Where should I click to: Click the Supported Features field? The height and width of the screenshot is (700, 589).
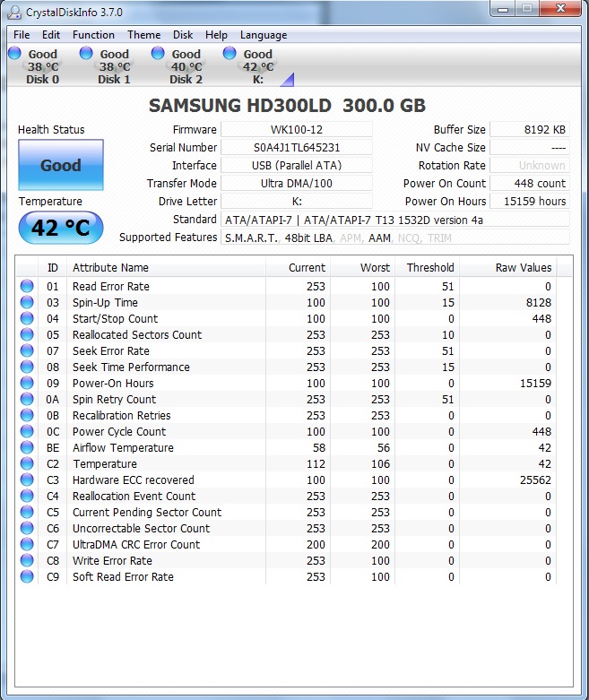click(395, 238)
